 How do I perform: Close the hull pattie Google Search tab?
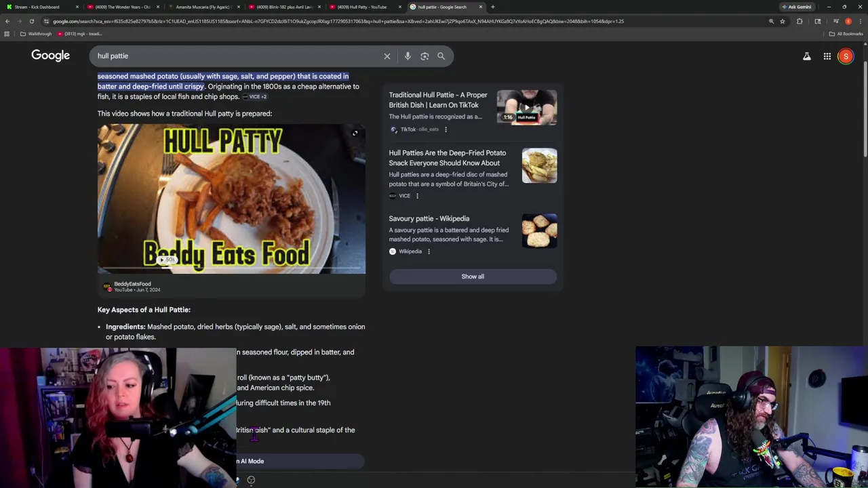point(481,7)
